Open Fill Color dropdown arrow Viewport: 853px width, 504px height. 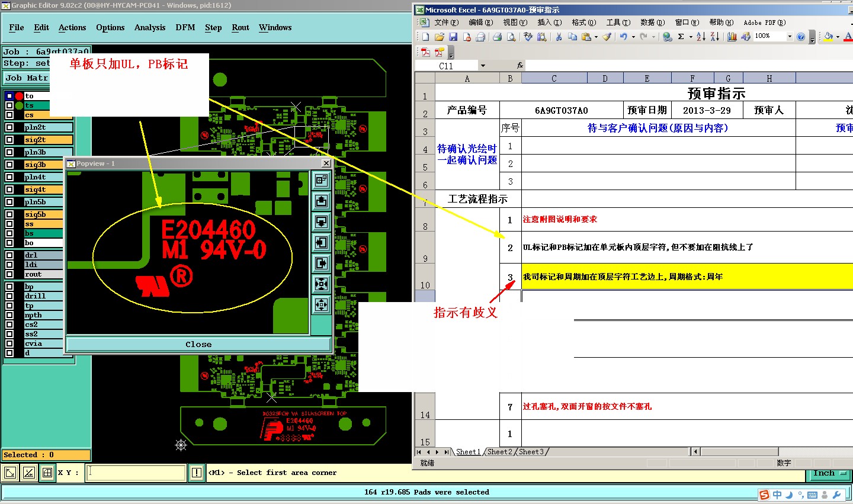tap(838, 37)
